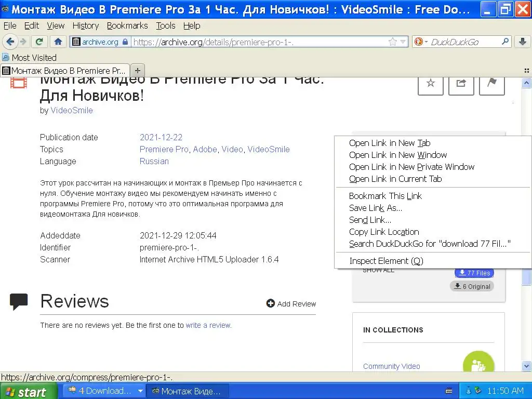This screenshot has width=532, height=399.
Task: Open a new tab with plus button
Action: (x=137, y=71)
